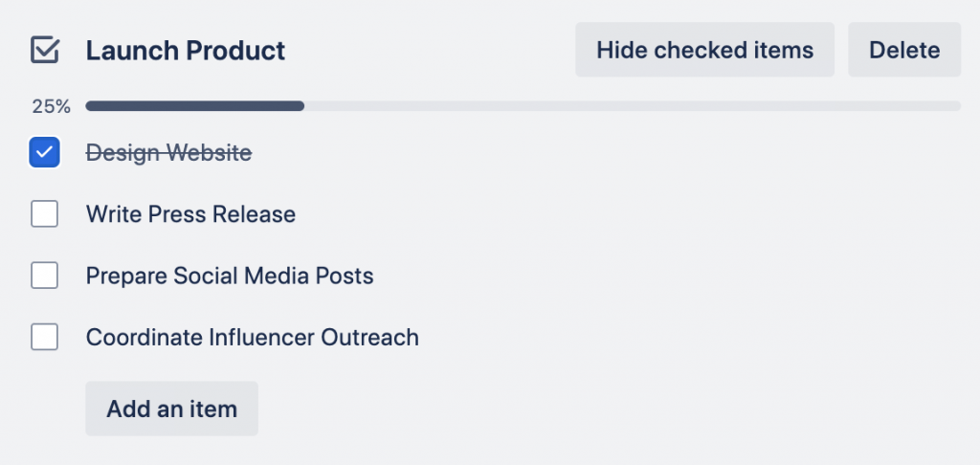Screen dimensions: 980x465
Task: Click the unfilled portion of progress bar
Action: 633,106
